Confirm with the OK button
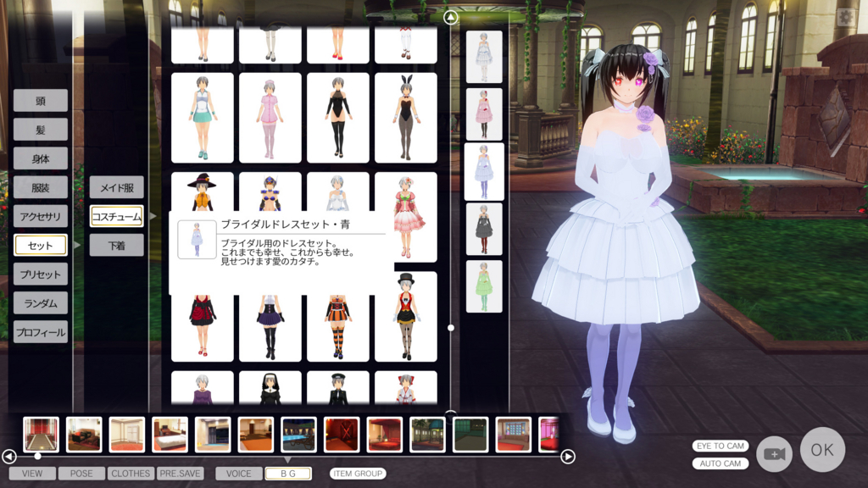The height and width of the screenshot is (488, 868). (x=822, y=450)
